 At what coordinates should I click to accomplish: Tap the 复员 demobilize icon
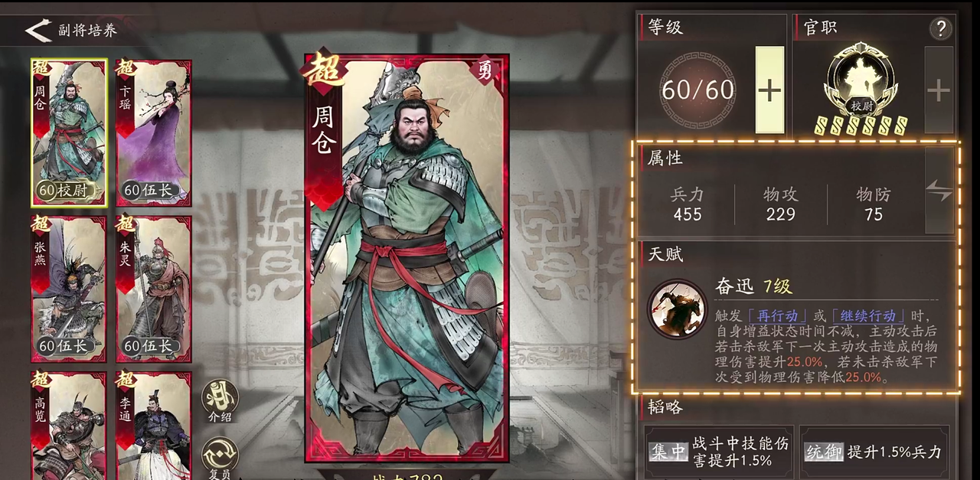tap(220, 458)
